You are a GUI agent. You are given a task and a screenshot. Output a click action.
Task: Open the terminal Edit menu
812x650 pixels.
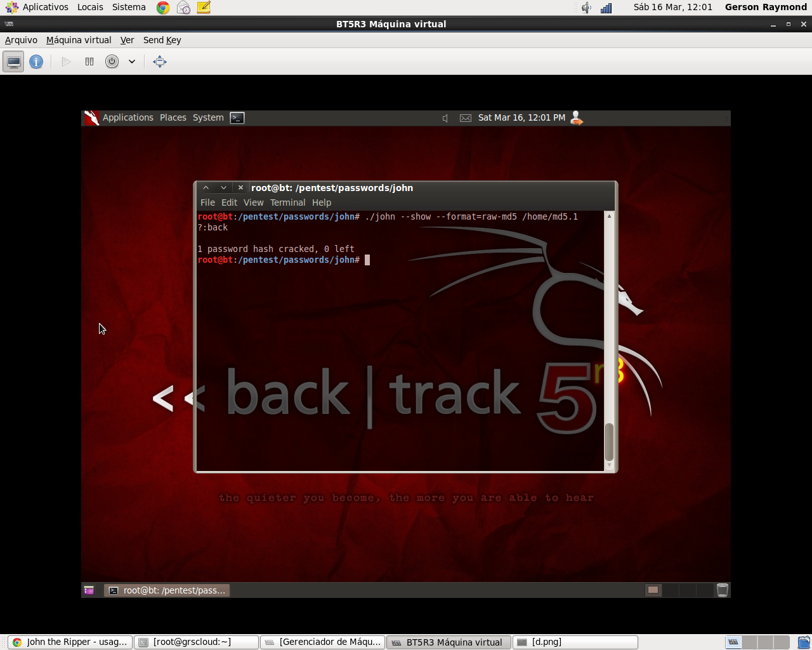pyautogui.click(x=229, y=202)
